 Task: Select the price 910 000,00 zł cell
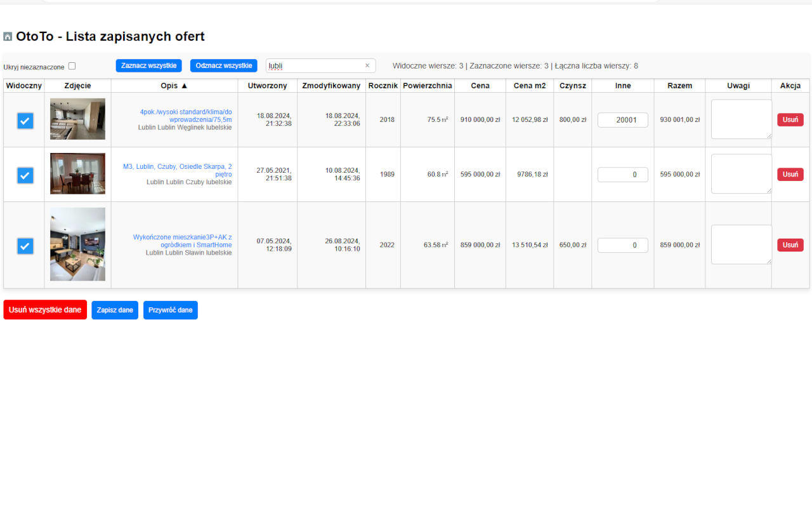(480, 120)
